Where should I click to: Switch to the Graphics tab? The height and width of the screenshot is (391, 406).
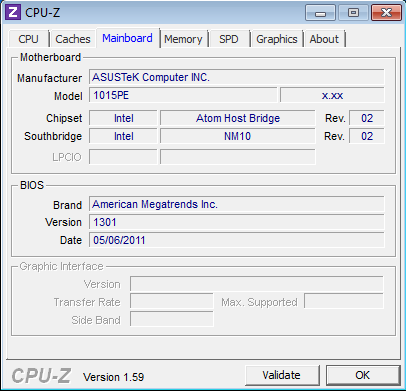(x=277, y=39)
